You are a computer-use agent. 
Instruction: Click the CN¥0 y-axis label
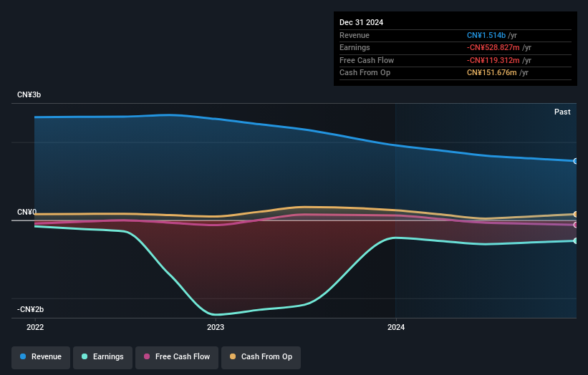coord(27,212)
